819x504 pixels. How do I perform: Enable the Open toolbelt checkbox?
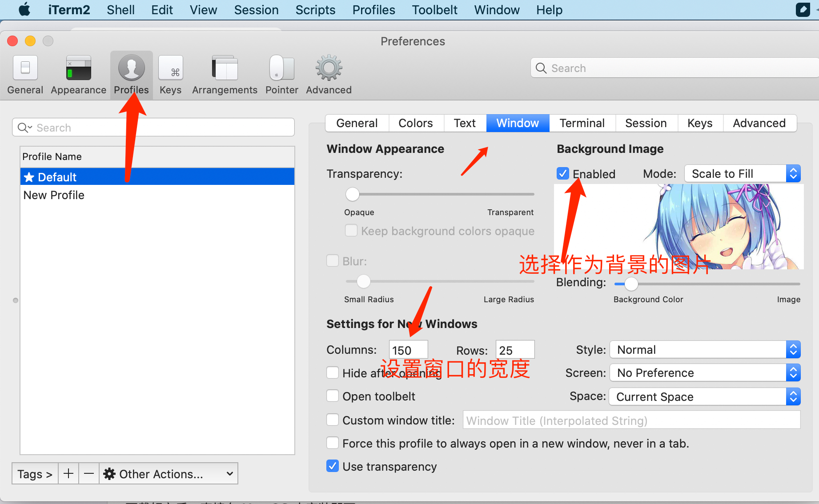(333, 396)
